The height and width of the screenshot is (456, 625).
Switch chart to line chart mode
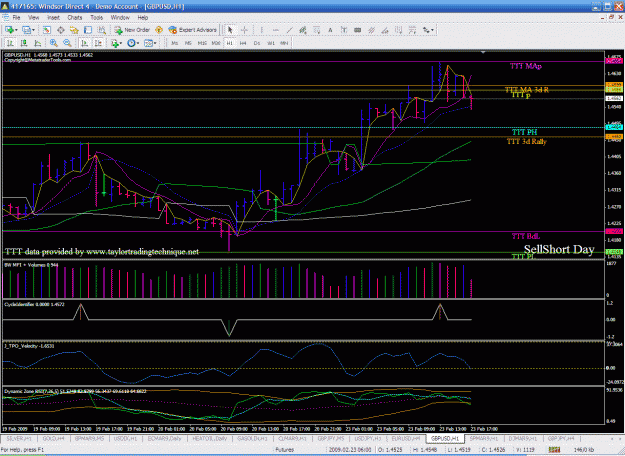coord(37,43)
